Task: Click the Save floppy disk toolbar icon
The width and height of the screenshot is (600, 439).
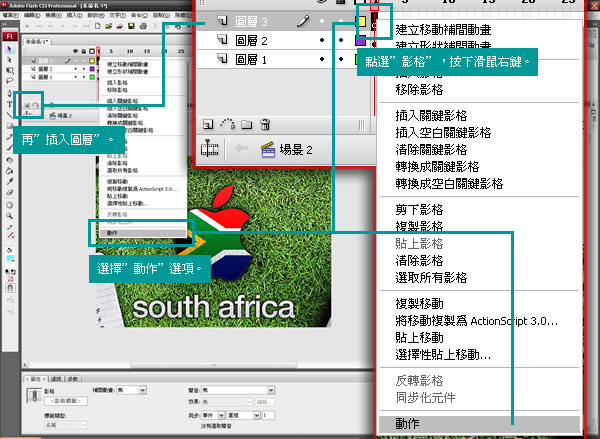Action: click(131, 26)
